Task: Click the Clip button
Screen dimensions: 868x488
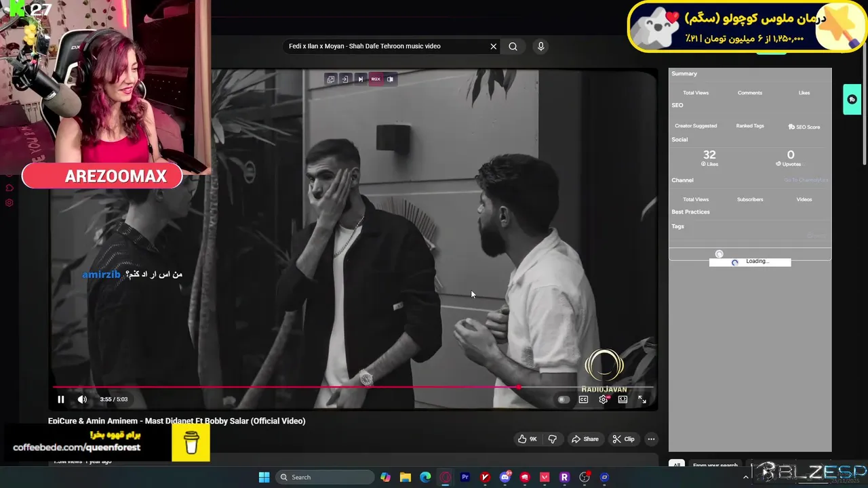Action: [x=623, y=439]
